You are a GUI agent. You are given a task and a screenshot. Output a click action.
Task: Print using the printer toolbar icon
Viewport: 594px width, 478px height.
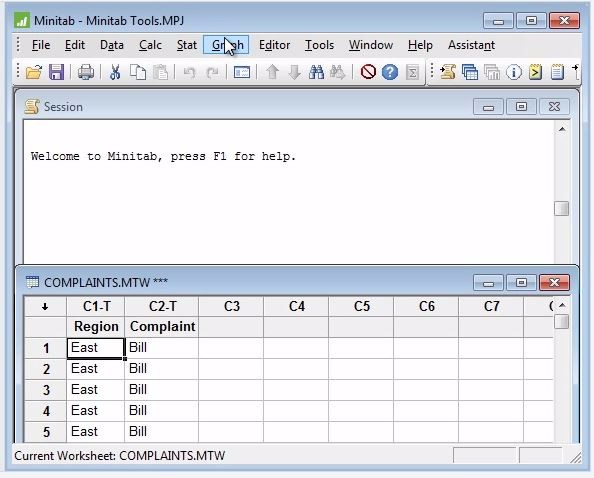[86, 72]
